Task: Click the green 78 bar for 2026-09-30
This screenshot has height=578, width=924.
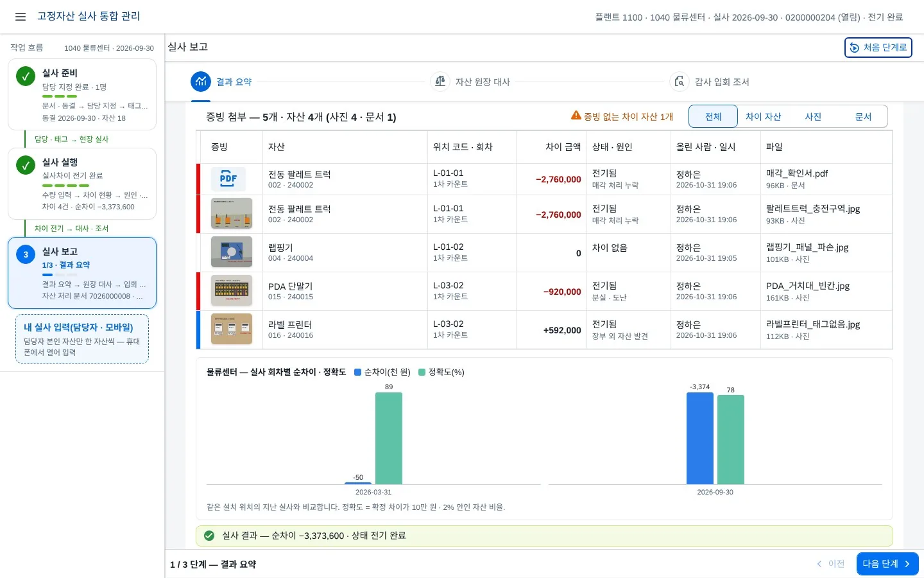Action: (731, 440)
